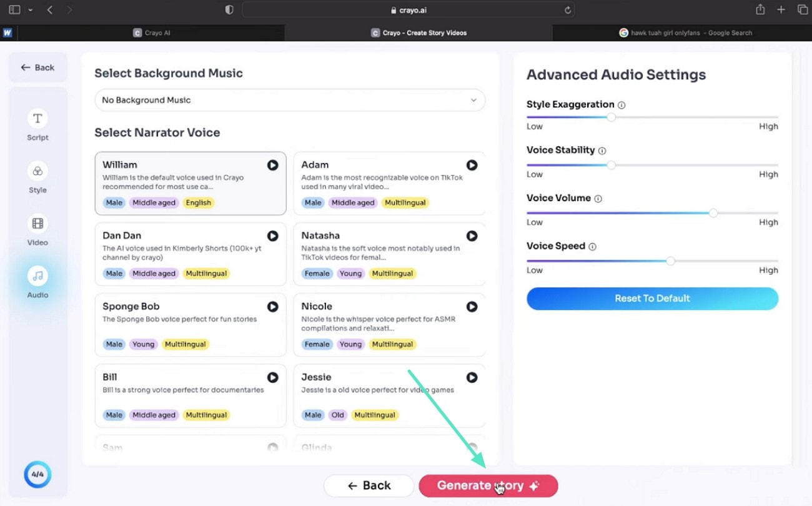Click the Generate story button
This screenshot has width=812, height=506.
coord(488,485)
